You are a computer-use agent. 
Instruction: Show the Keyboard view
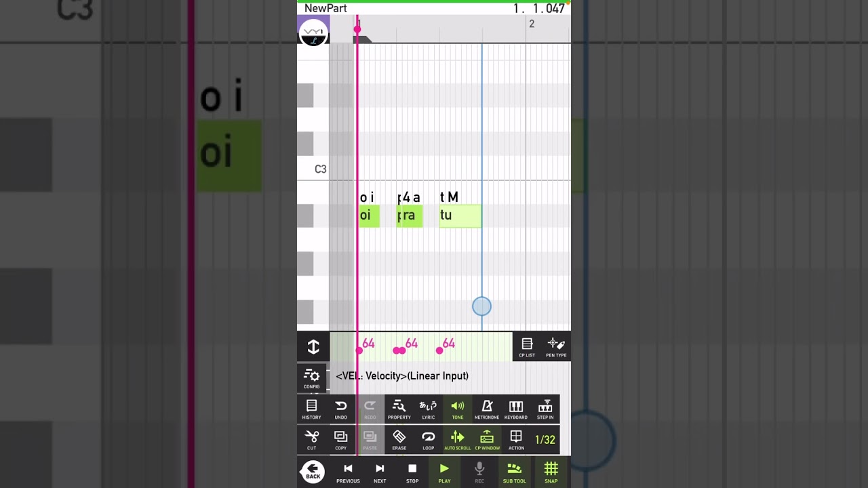tap(516, 409)
